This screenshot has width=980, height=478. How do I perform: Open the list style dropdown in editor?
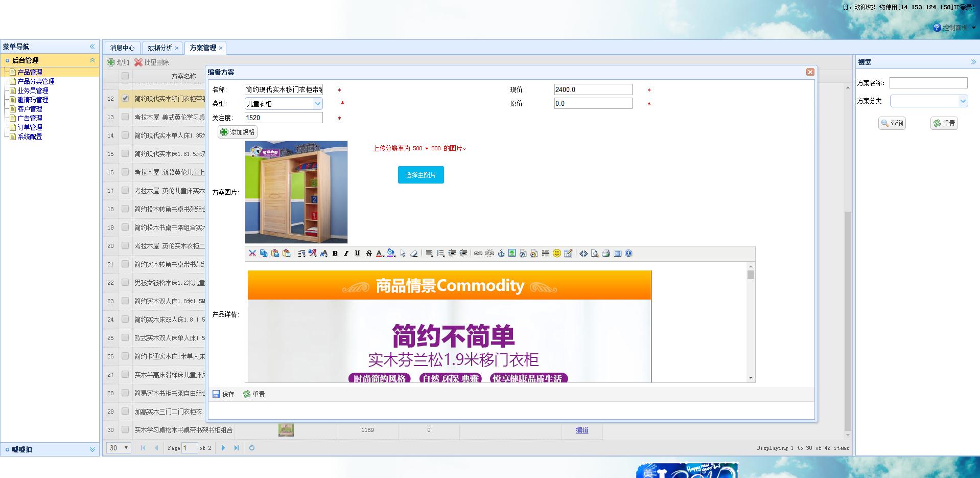click(x=440, y=253)
